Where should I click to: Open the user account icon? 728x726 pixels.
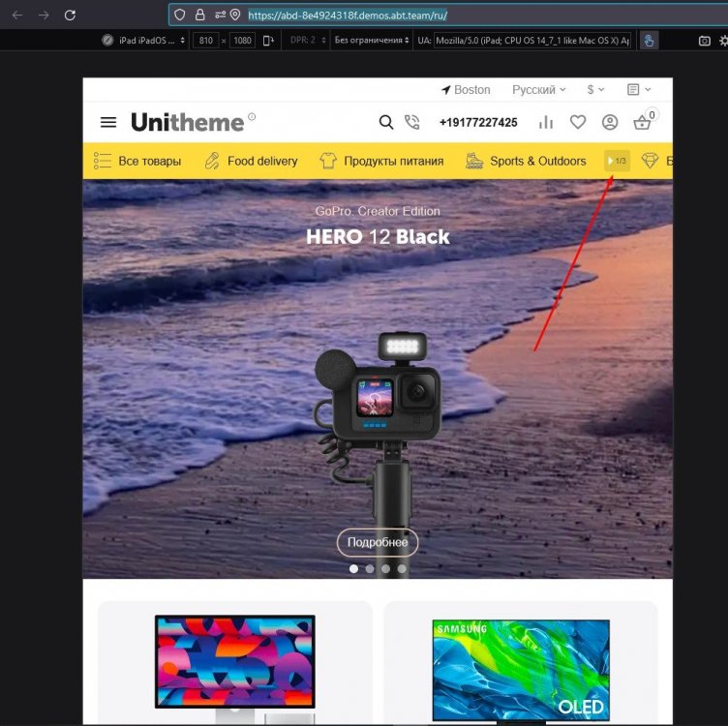tap(610, 122)
